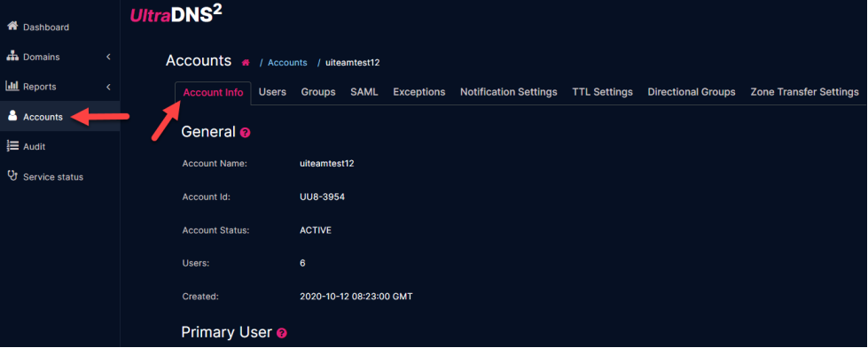Click the Accounts person icon
The height and width of the screenshot is (348, 868).
pos(12,116)
